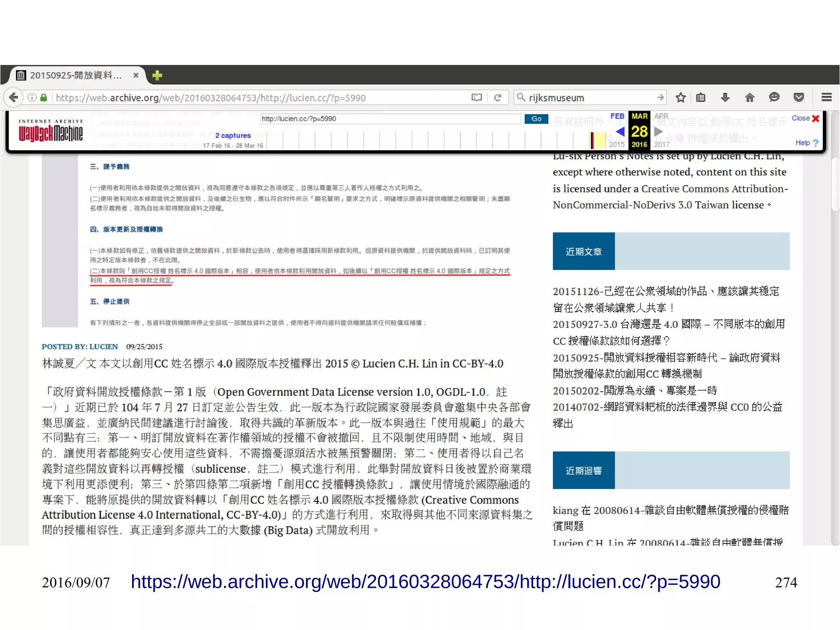Open article 20140702-網路資料耙梳的法律邊界

667,415
